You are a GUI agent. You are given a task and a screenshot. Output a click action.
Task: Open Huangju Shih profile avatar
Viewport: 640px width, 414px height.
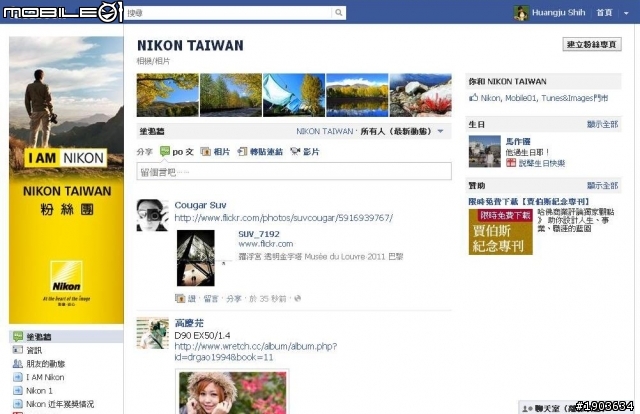tap(521, 13)
